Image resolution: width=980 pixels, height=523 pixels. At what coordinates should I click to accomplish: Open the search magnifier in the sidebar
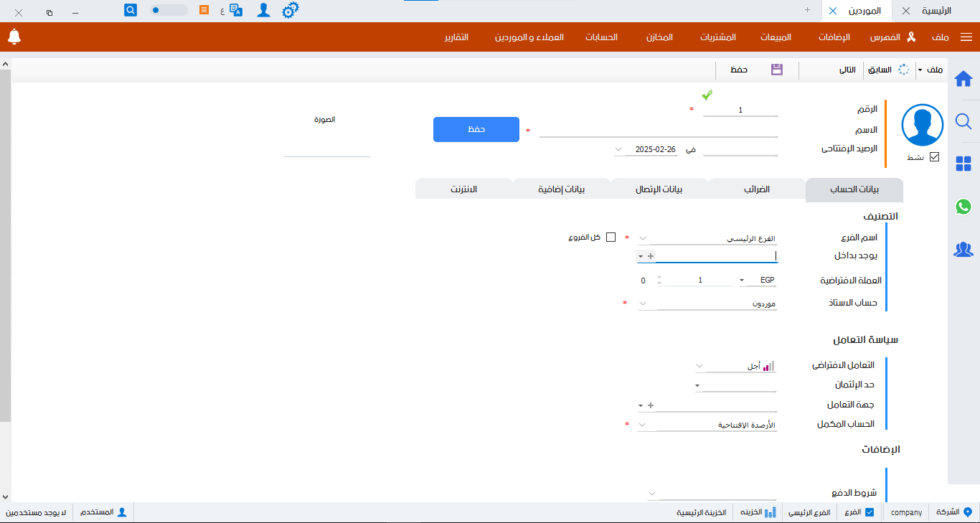[x=963, y=121]
